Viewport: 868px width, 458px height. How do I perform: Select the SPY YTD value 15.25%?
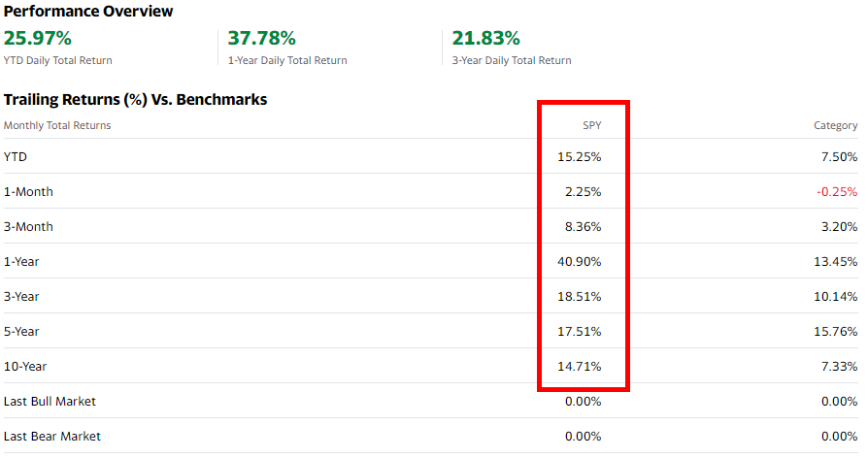(582, 156)
